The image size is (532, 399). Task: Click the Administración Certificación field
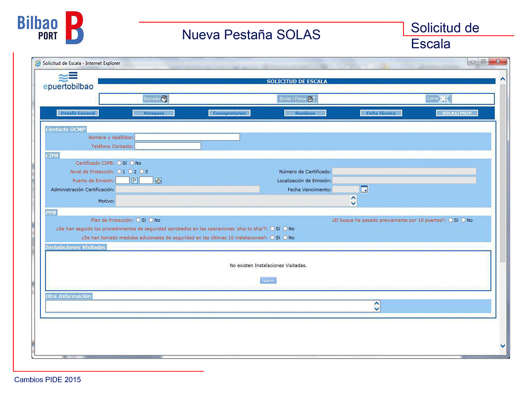tap(188, 189)
